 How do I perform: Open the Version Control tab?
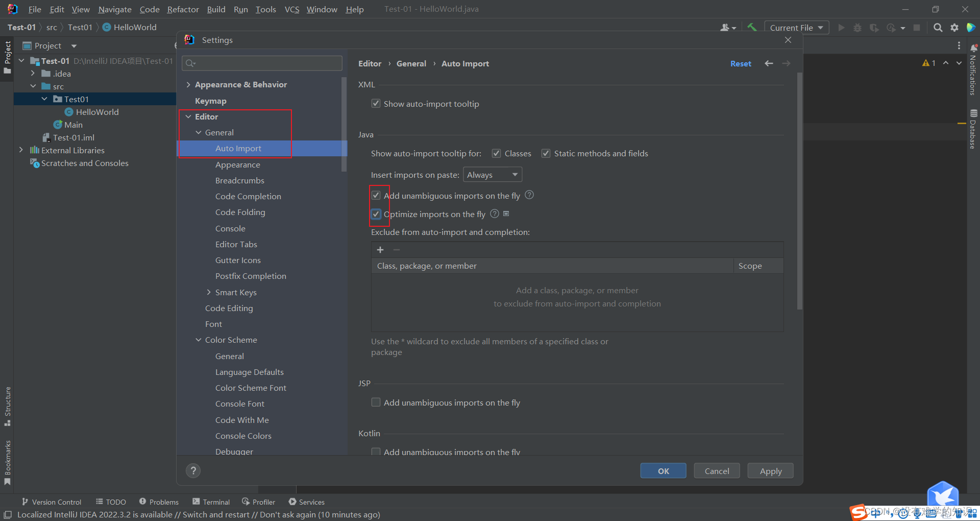tap(51, 502)
